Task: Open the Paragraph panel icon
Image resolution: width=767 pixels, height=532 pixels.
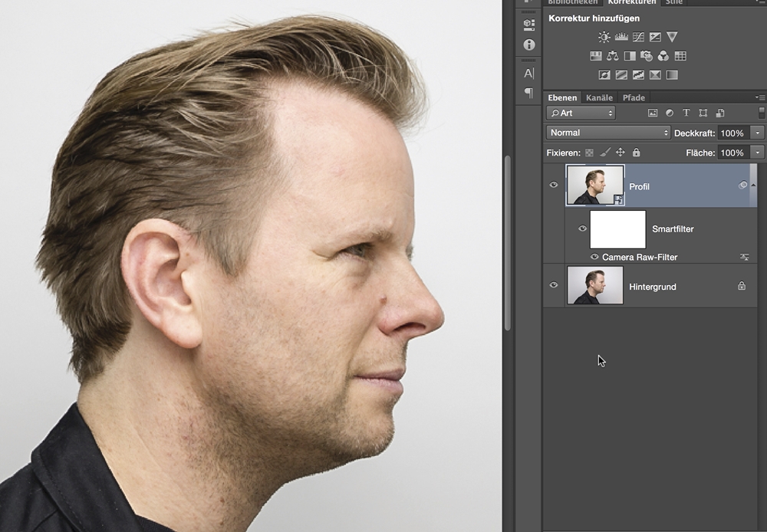Action: pos(528,93)
